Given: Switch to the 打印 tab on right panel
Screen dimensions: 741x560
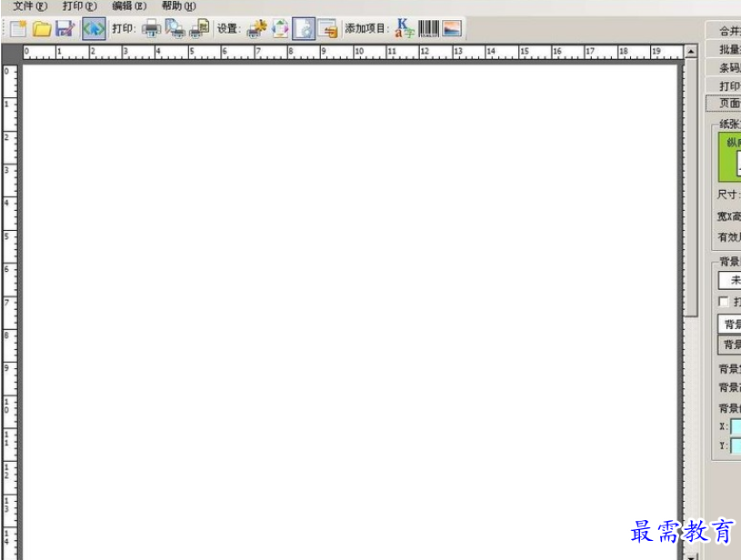Looking at the screenshot, I should [724, 85].
